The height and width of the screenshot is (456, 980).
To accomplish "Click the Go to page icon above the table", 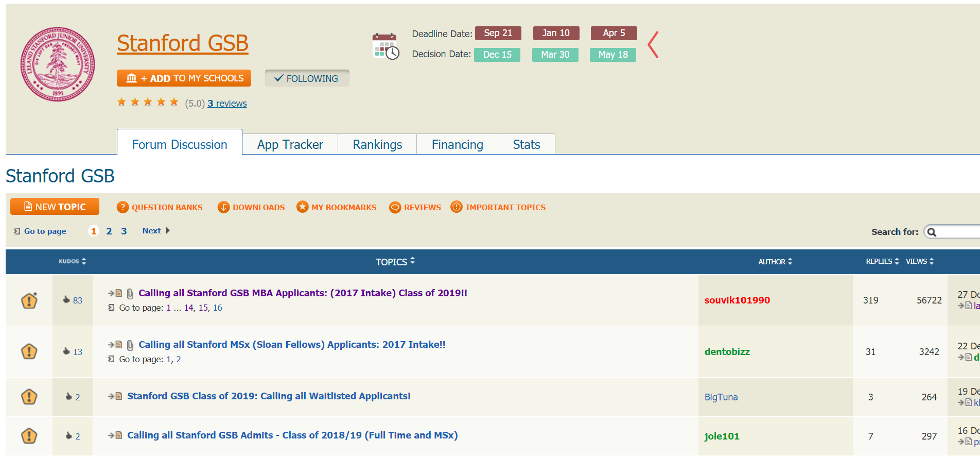I will (17, 231).
